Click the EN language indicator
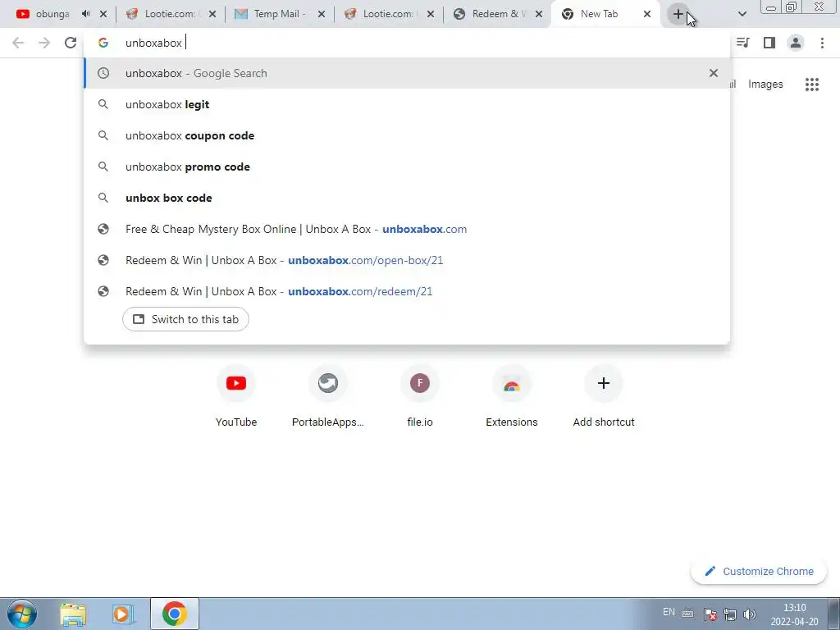 point(669,612)
